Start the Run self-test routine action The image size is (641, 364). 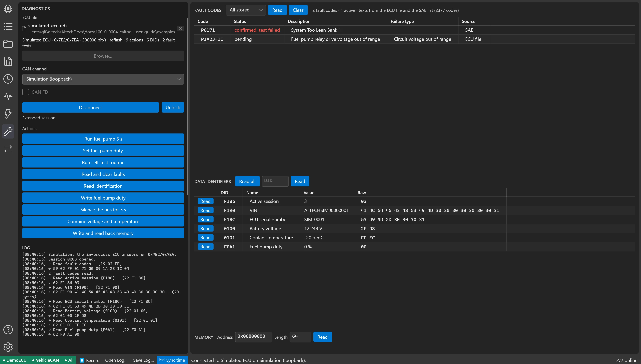pyautogui.click(x=103, y=162)
